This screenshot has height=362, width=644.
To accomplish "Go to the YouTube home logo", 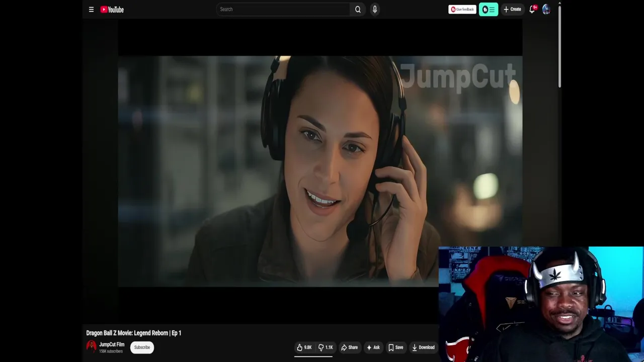I will pos(112,9).
